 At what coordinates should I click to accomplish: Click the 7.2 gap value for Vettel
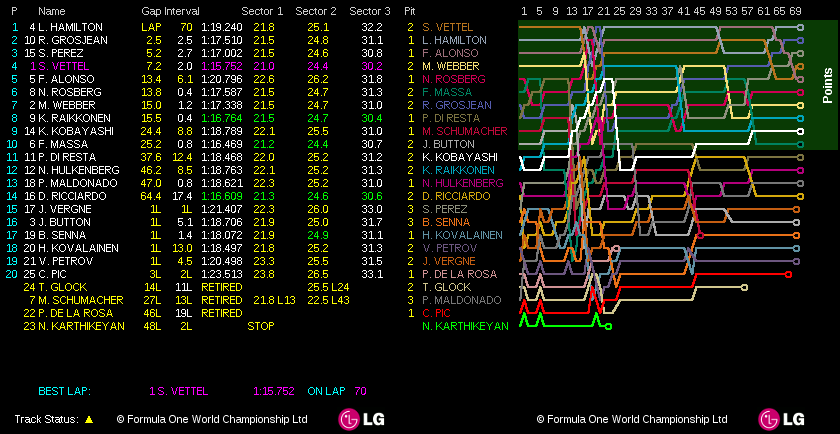[x=154, y=66]
